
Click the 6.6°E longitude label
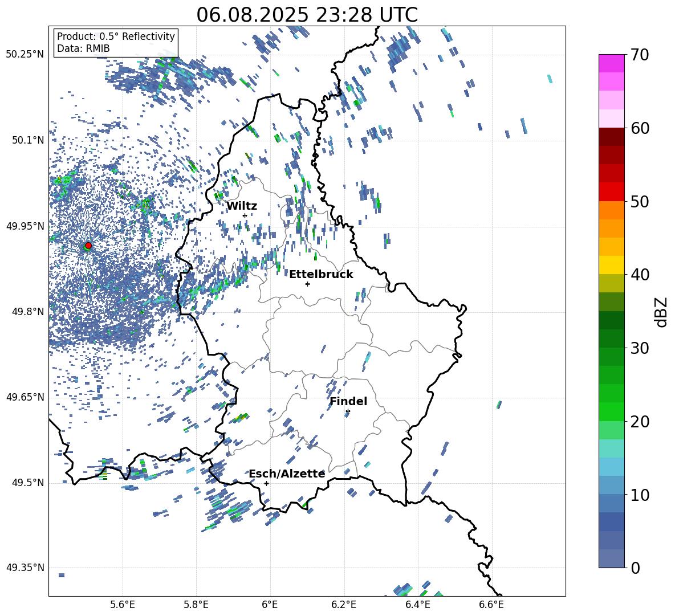tap(491, 605)
